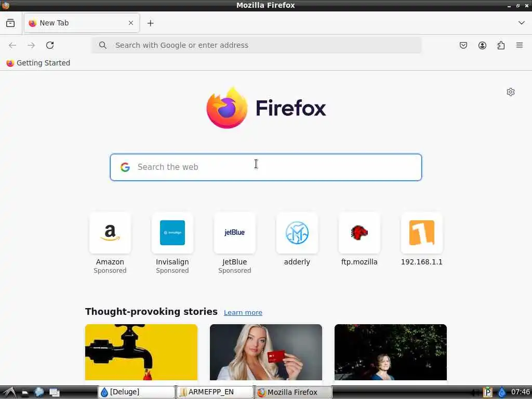Go back one page

tap(12, 45)
